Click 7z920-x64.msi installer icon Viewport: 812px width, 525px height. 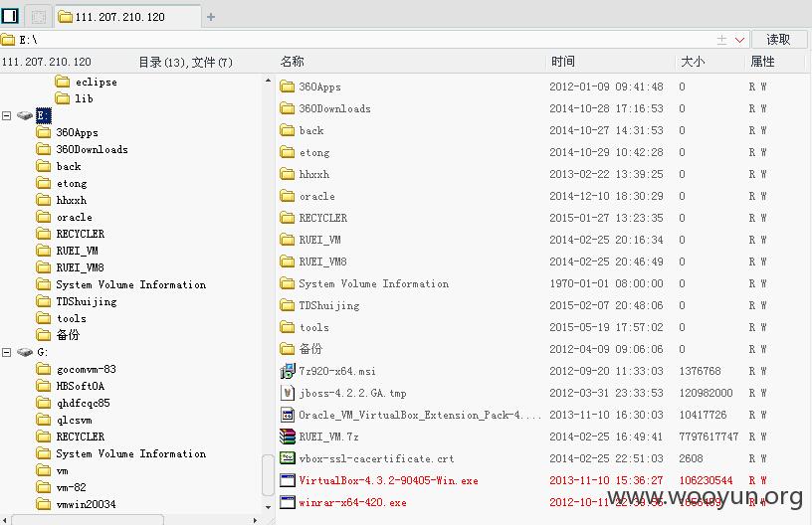[x=288, y=372]
